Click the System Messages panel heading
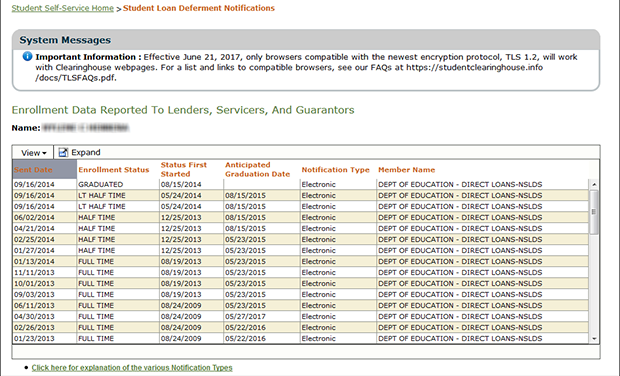620x376 pixels. (65, 40)
